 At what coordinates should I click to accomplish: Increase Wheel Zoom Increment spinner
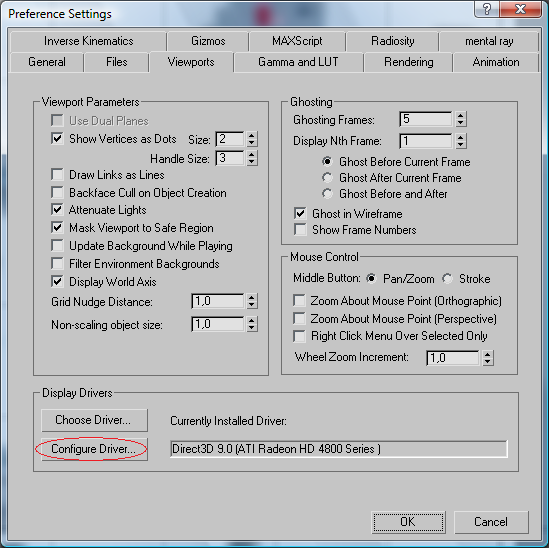pyautogui.click(x=487, y=354)
